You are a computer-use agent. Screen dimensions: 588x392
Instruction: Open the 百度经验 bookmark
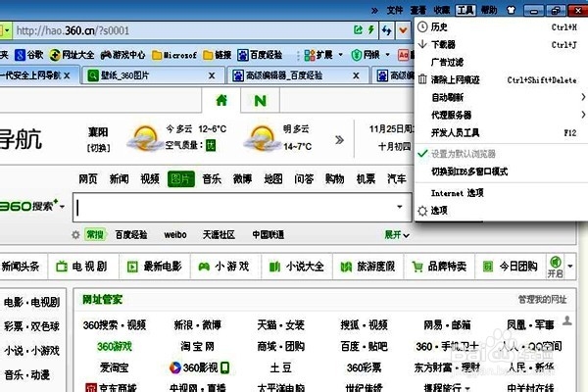coord(260,55)
